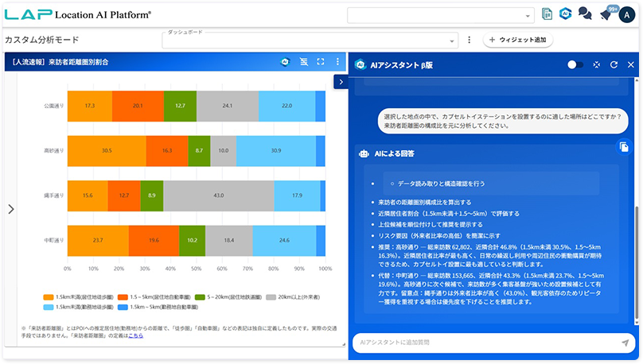
Task: Open the dashboard three-dot menu
Action: pos(470,40)
